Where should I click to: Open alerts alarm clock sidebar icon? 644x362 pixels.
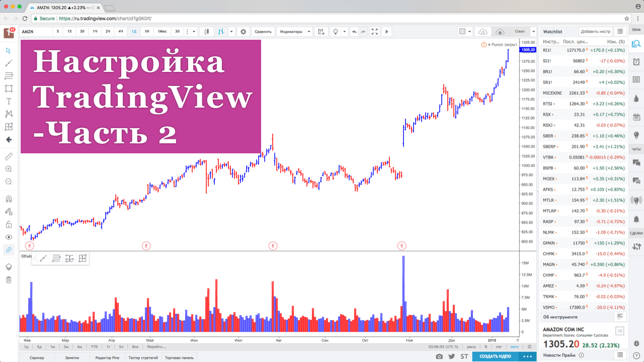(x=636, y=61)
